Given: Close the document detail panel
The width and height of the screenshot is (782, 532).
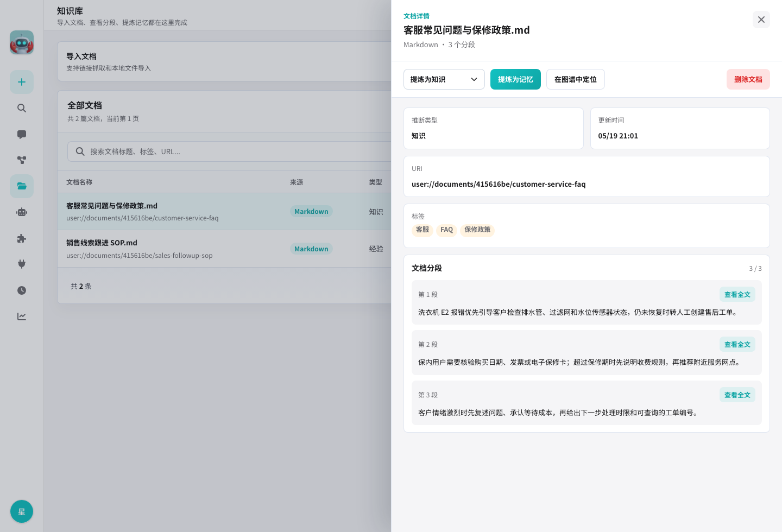Looking at the screenshot, I should coord(761,20).
